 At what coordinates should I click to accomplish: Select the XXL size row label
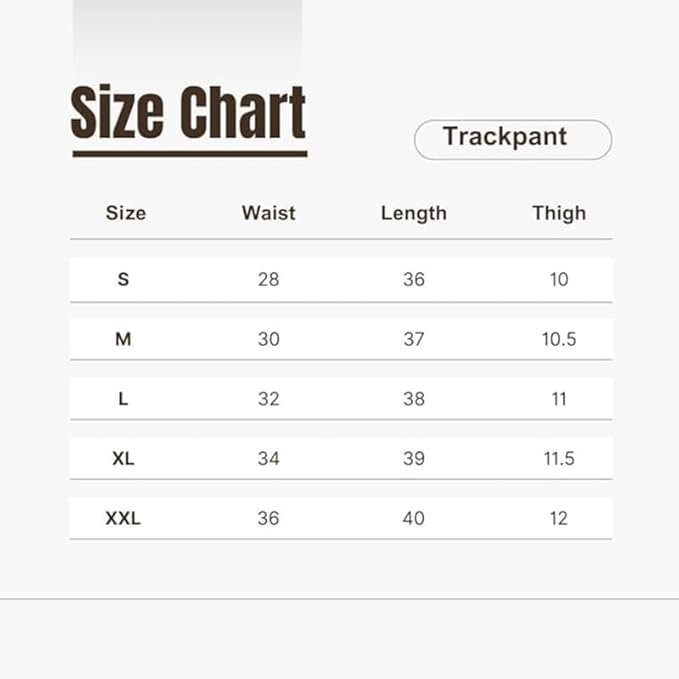(123, 518)
